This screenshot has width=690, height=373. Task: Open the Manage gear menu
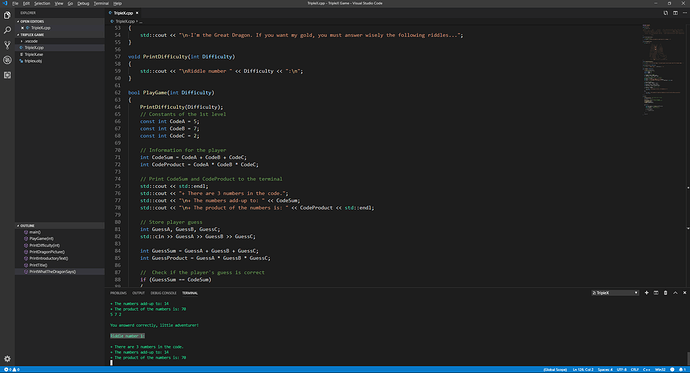(x=7, y=359)
